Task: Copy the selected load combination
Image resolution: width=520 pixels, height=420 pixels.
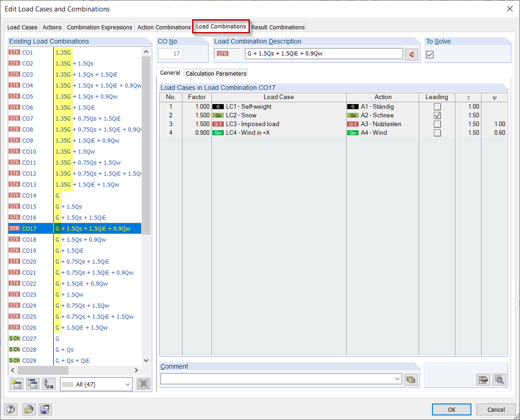Action: pyautogui.click(x=33, y=384)
